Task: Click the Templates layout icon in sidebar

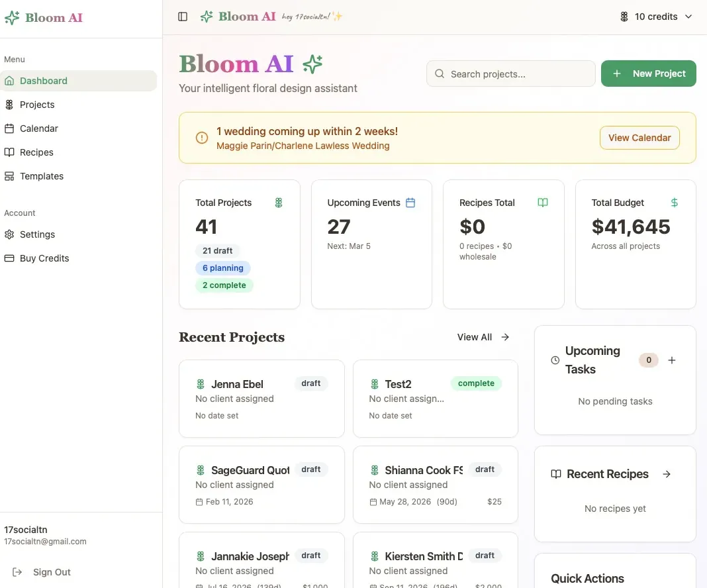Action: [9, 176]
